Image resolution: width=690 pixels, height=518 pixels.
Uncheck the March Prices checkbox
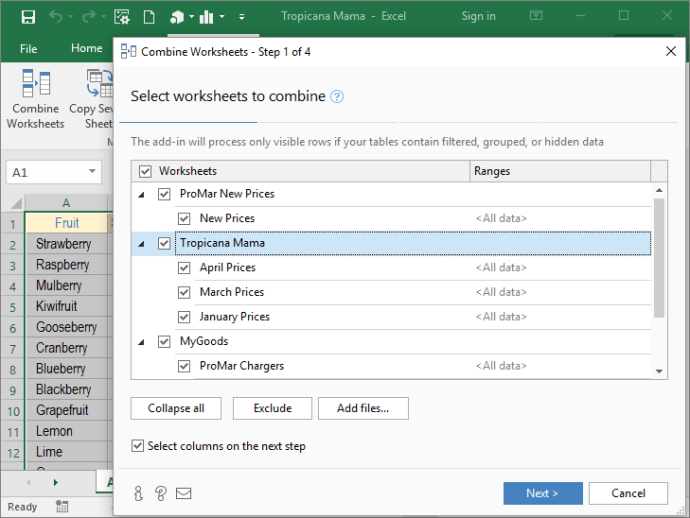(184, 292)
